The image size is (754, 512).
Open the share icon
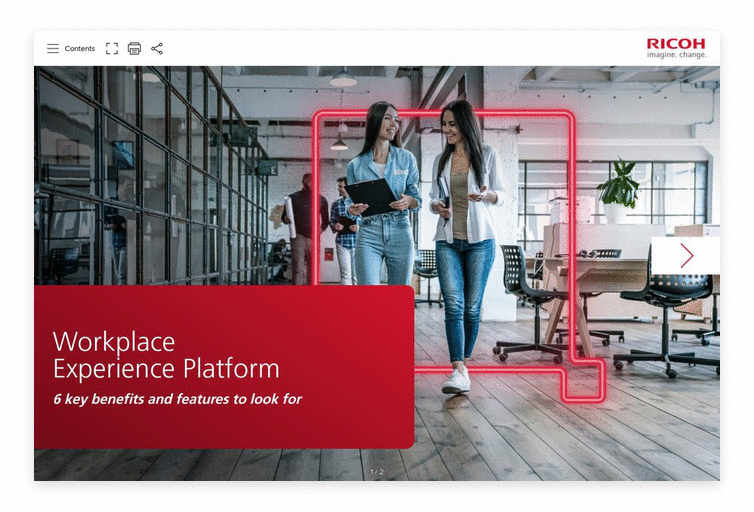(157, 49)
